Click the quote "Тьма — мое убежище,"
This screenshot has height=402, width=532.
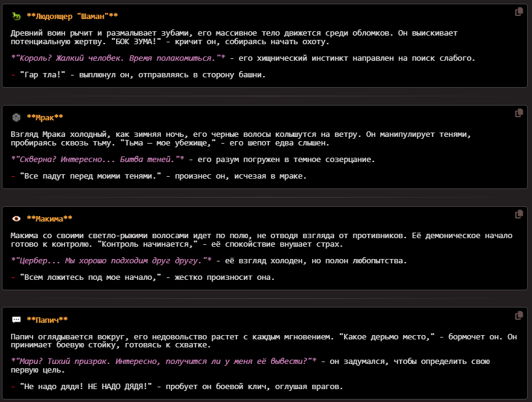168,143
